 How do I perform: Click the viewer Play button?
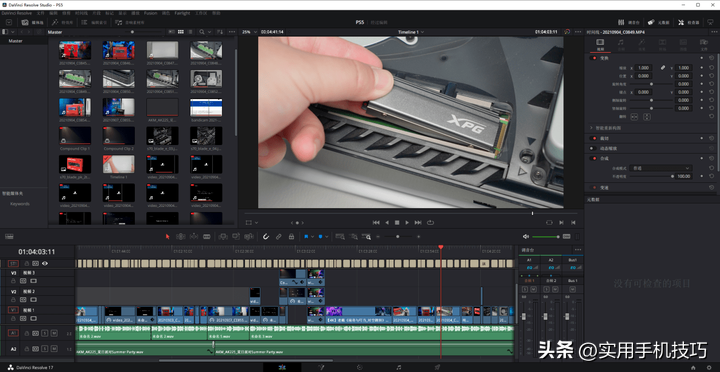coord(407,222)
